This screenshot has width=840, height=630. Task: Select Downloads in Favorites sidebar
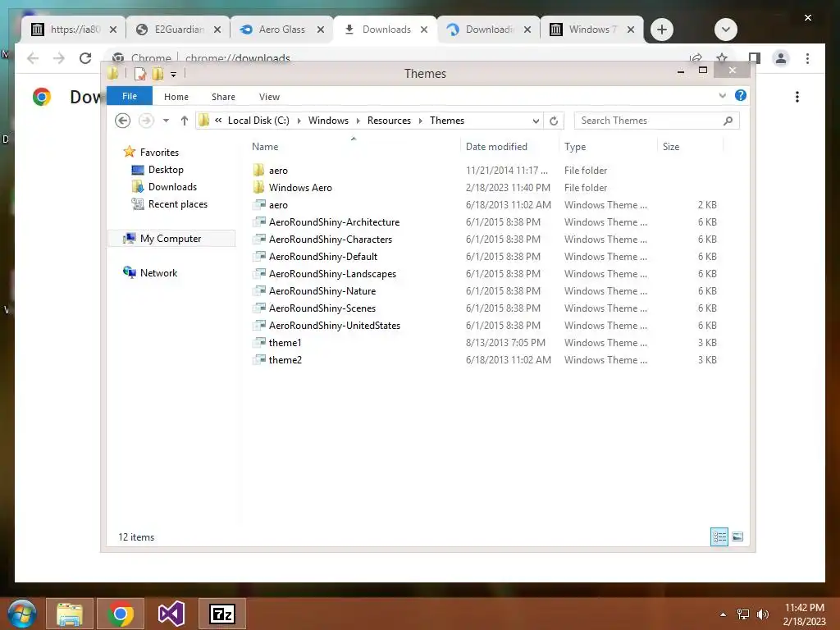pos(172,187)
